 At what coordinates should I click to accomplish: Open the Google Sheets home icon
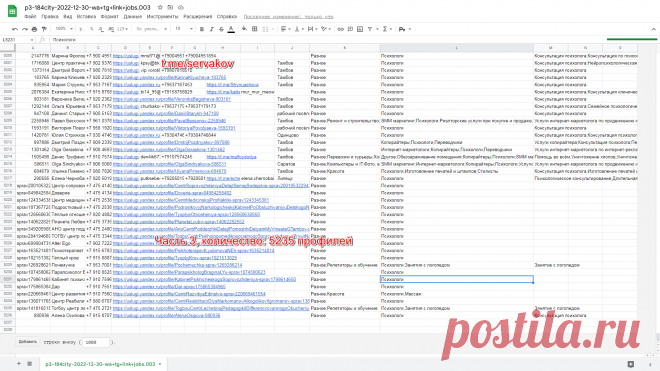pos(12,11)
